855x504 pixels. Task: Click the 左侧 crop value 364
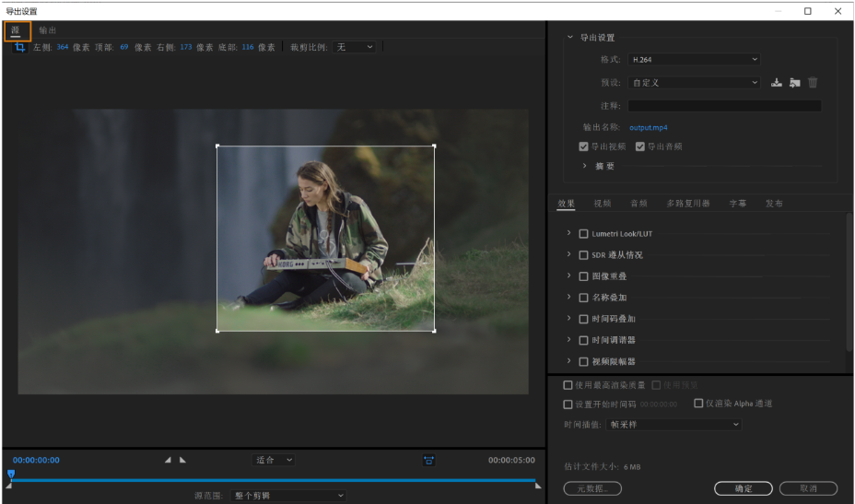pyautogui.click(x=63, y=48)
